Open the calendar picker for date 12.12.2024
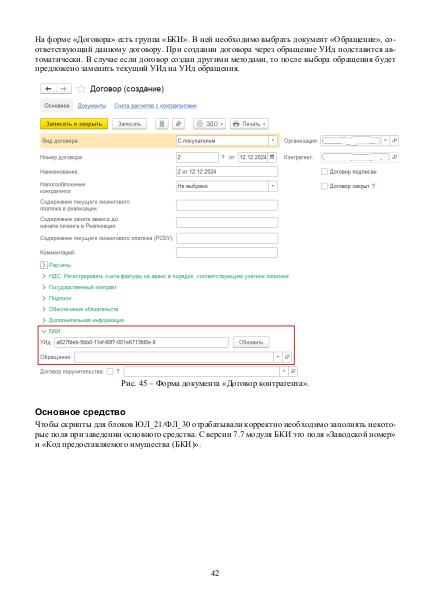The width and height of the screenshot is (422, 597). click(272, 157)
